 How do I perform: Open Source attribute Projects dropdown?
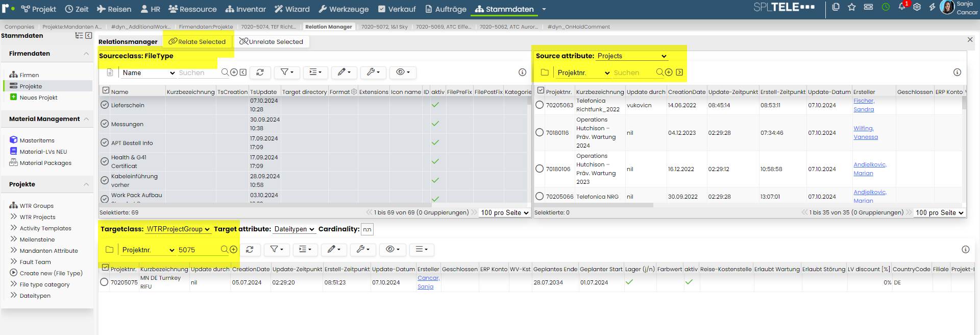[632, 56]
